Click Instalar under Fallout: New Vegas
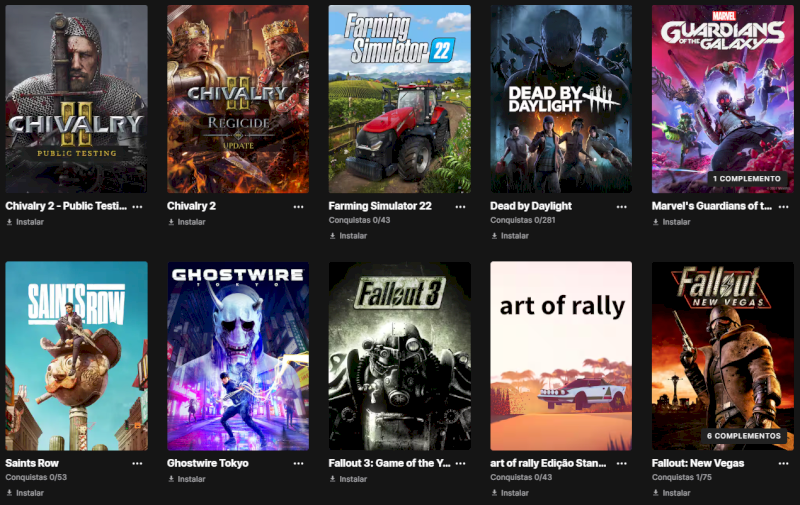This screenshot has height=505, width=800. [x=671, y=493]
